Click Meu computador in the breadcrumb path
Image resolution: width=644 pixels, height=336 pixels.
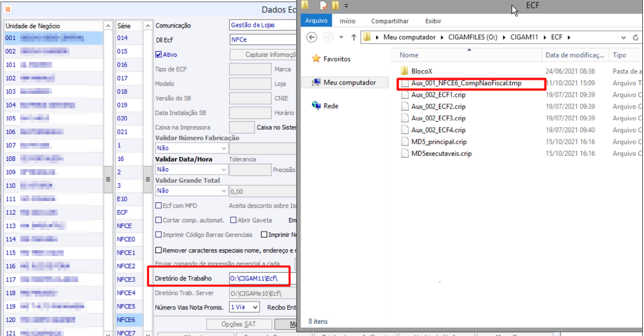coord(409,37)
